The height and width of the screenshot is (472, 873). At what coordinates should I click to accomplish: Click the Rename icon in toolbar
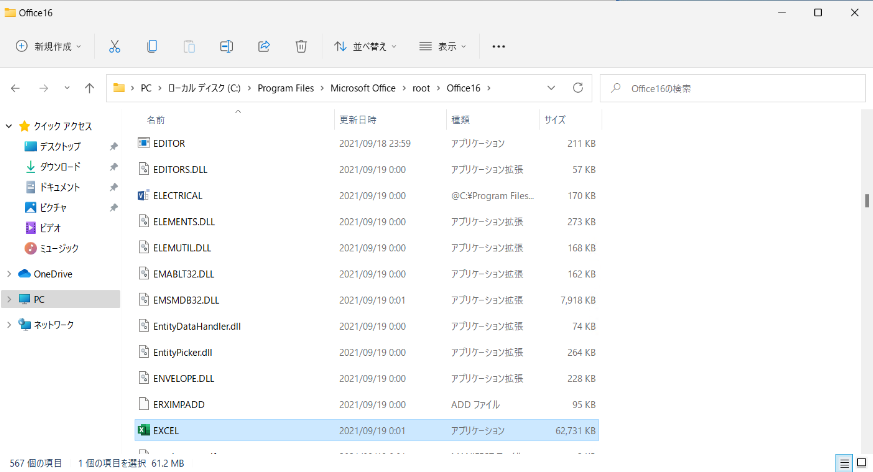click(x=226, y=46)
